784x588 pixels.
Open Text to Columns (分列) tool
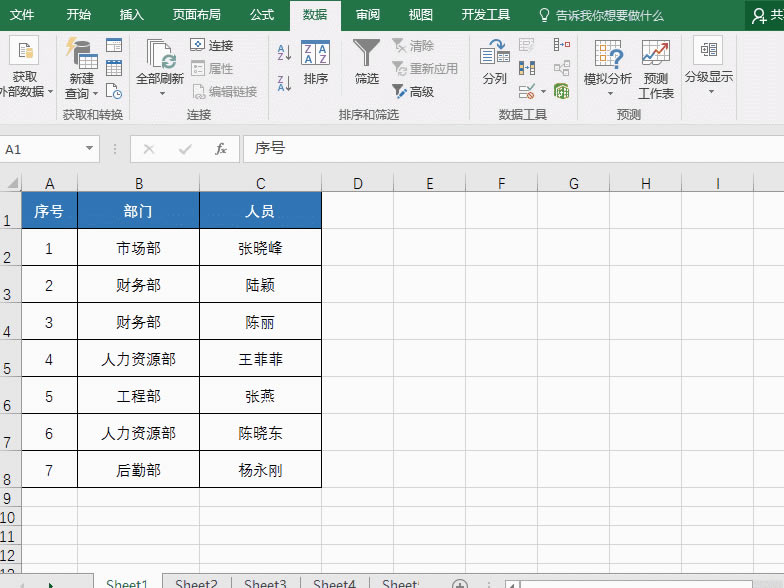(494, 60)
